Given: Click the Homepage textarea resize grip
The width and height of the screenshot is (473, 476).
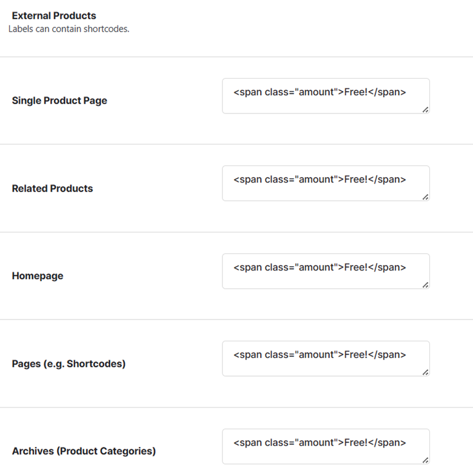Looking at the screenshot, I should click(x=425, y=285).
